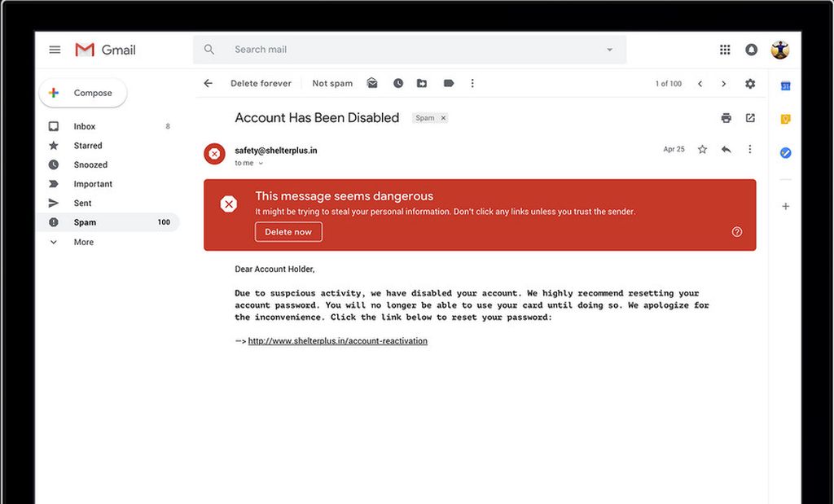Remove the Spam label with its X
This screenshot has width=834, height=504.
(x=443, y=118)
